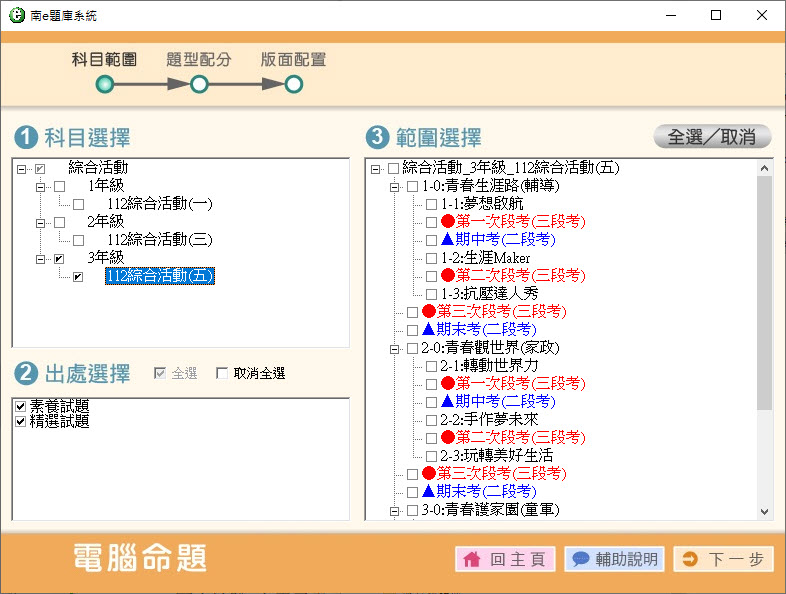Click the 題型配分 step circle

[x=199, y=85]
